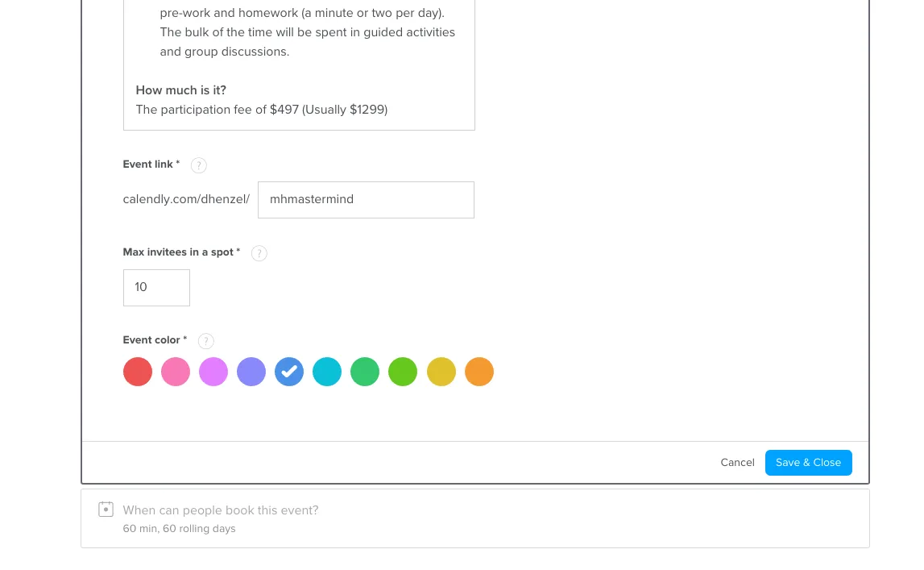Choose the green event color
Image resolution: width=924 pixels, height=570 pixels.
coord(365,372)
